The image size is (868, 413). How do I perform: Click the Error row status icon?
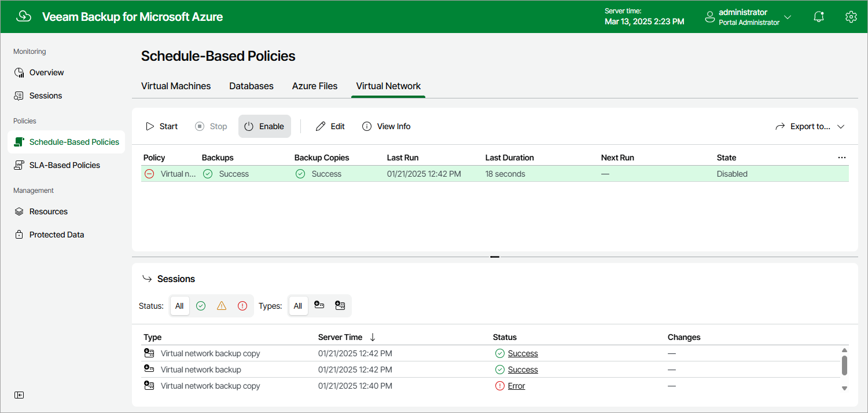tap(500, 386)
